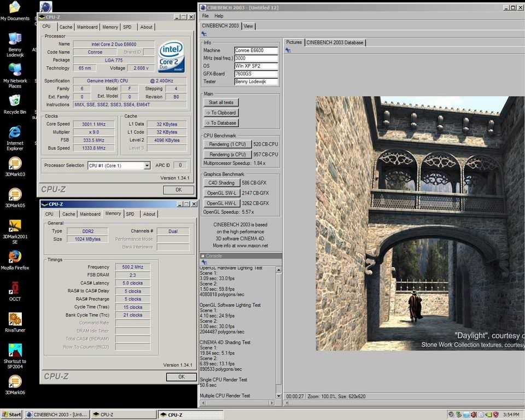This screenshot has width=525, height=420.
Task: Open About tab in bottom CPU-Z window
Action: tap(149, 214)
